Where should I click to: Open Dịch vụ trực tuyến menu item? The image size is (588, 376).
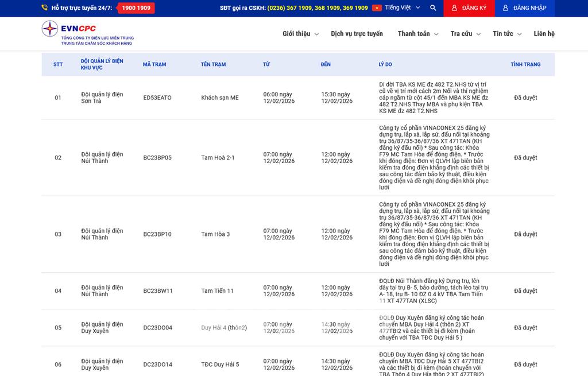coord(357,34)
